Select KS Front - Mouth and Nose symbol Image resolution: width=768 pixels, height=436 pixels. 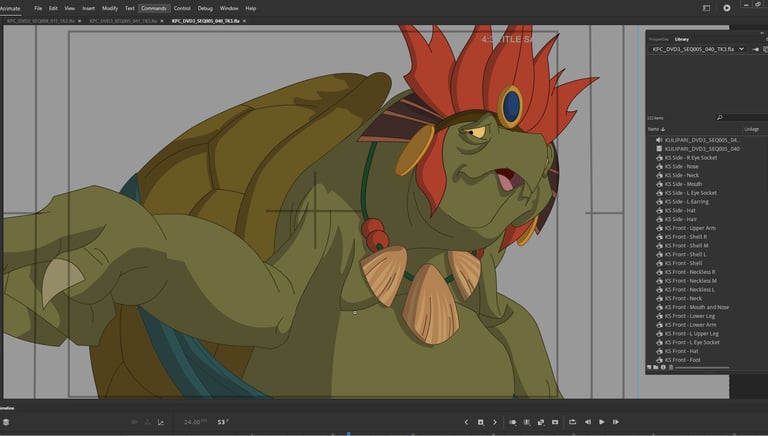(x=696, y=308)
